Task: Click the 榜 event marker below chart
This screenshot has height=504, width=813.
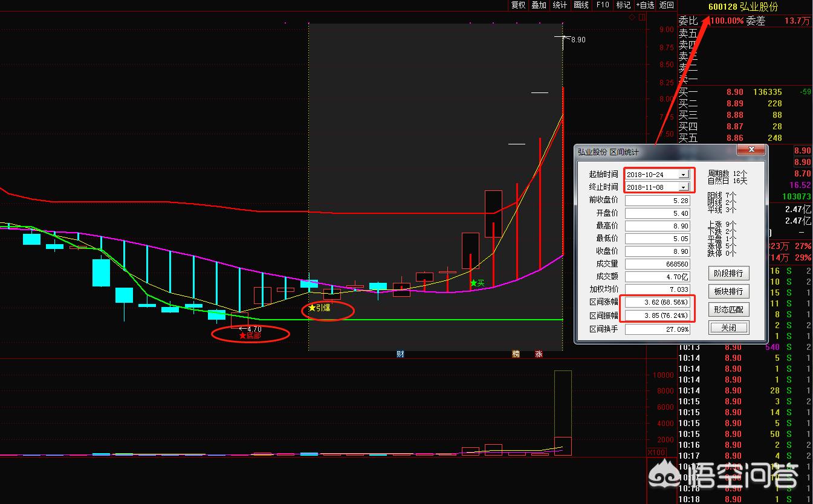Action: tap(516, 354)
